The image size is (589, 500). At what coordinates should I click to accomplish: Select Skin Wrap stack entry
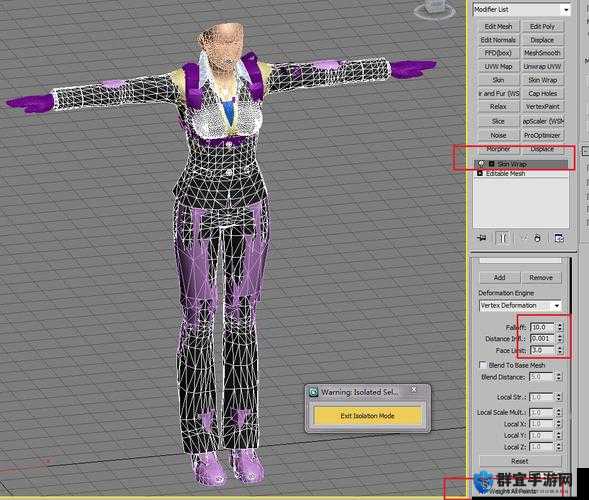(522, 164)
